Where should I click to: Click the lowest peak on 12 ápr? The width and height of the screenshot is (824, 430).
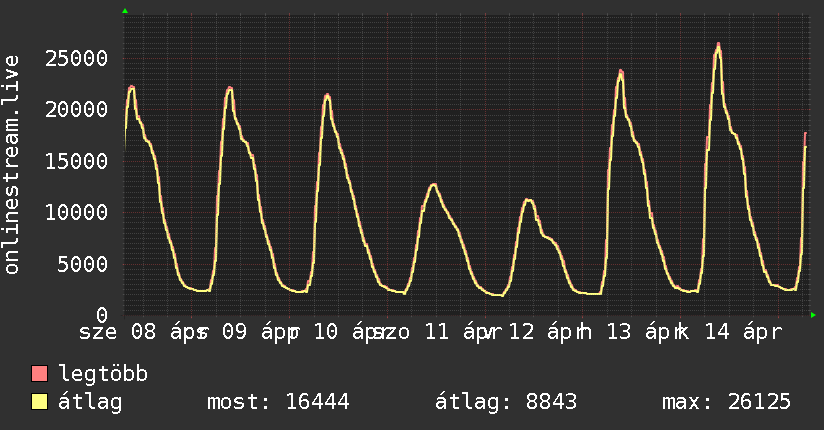click(x=529, y=200)
